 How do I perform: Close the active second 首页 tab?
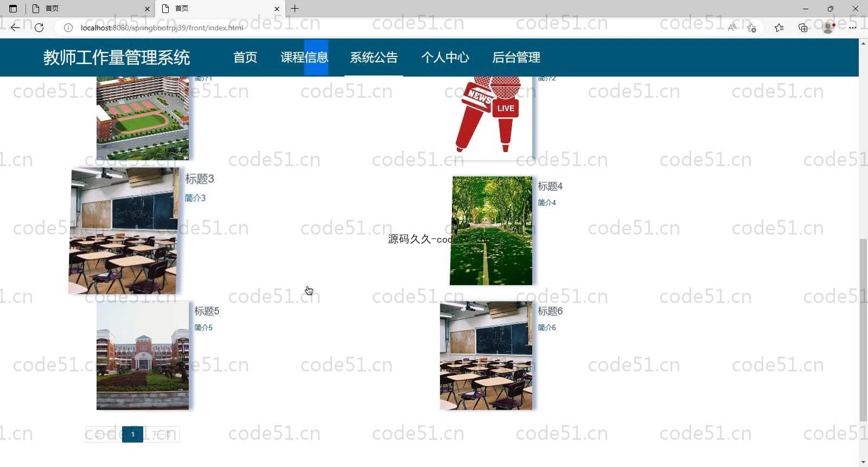pos(277,9)
